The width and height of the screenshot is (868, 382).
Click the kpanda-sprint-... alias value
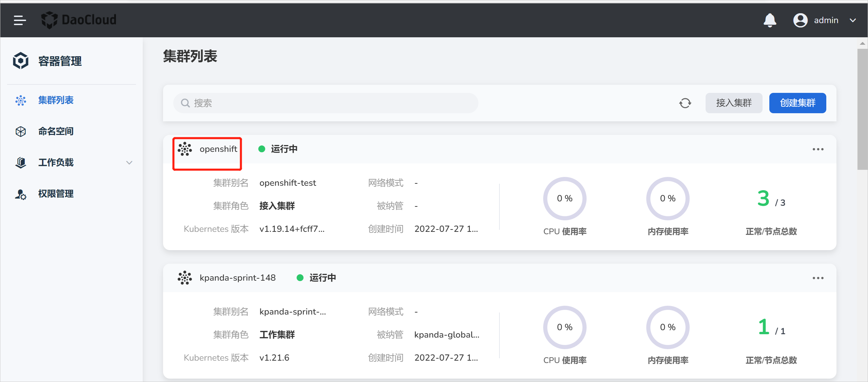click(x=293, y=312)
